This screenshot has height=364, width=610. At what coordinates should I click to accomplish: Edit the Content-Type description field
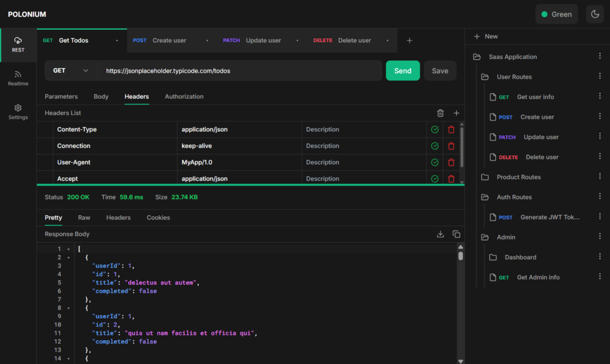[364, 129]
